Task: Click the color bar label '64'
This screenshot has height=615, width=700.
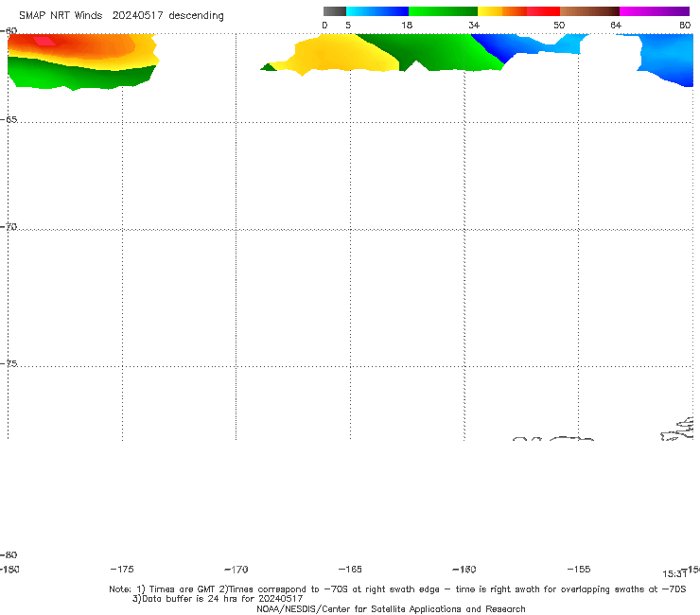Action: point(616,26)
